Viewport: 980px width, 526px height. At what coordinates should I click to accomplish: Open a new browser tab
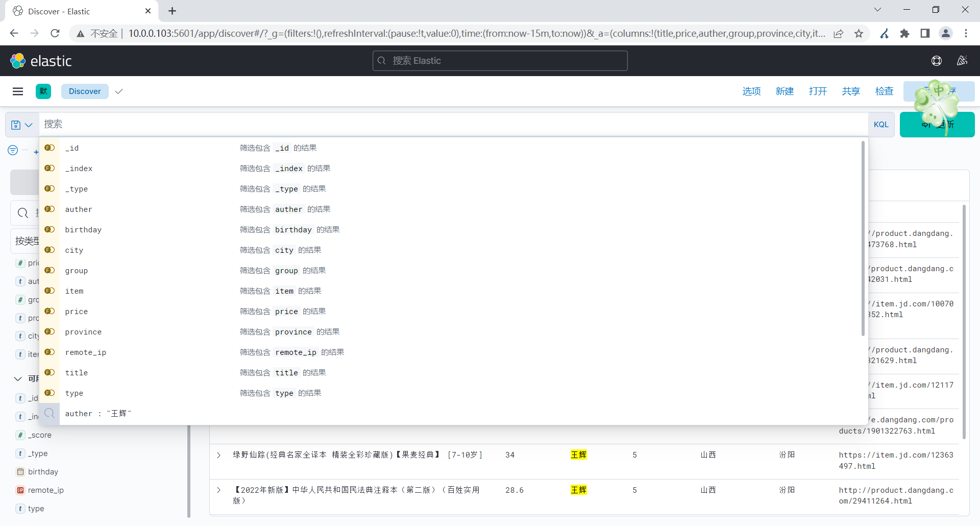173,11
